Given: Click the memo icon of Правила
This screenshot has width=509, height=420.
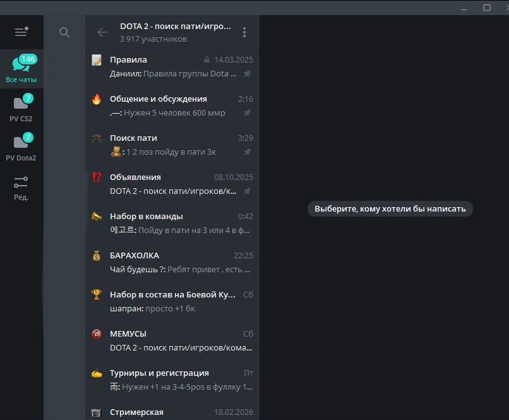Looking at the screenshot, I should [x=97, y=60].
